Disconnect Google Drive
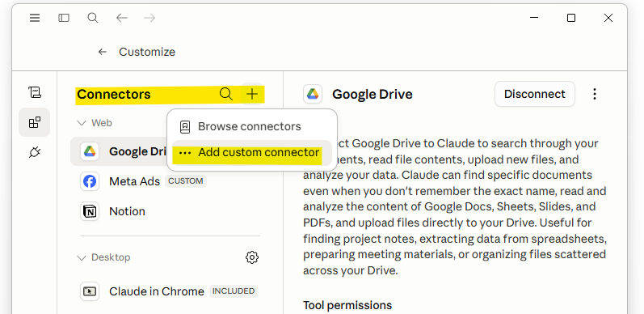644x314 pixels. coord(535,94)
